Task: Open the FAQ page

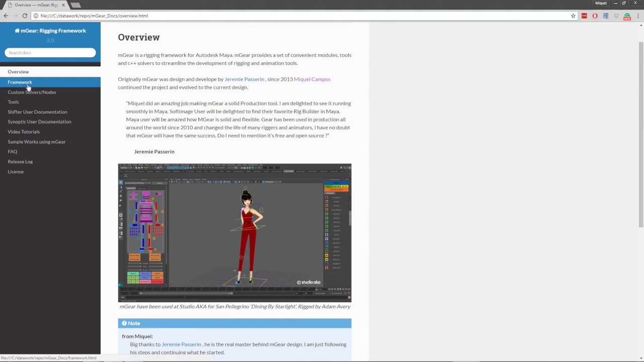Action: click(50, 152)
